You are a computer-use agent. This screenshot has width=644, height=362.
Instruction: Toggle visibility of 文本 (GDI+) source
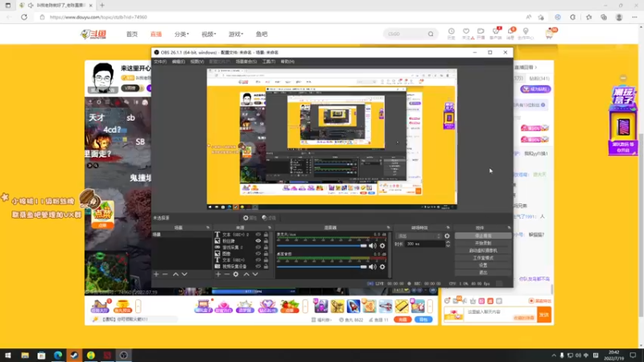click(x=258, y=260)
